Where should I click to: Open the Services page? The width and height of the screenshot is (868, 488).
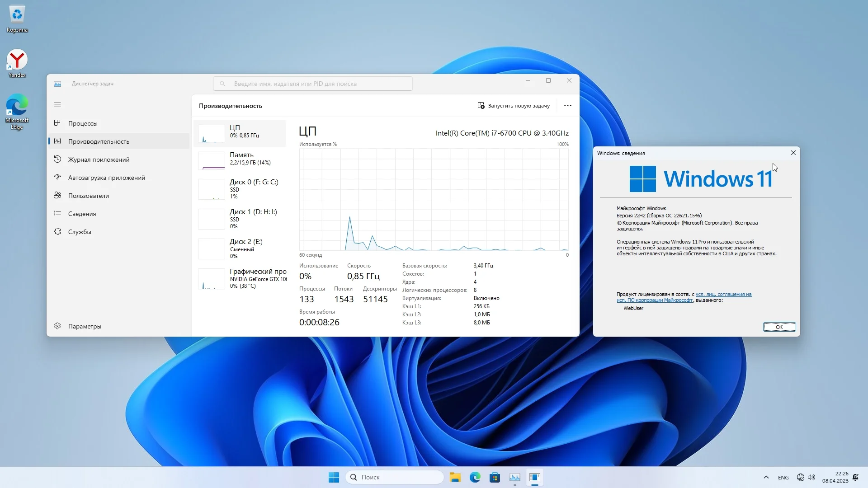click(x=80, y=232)
